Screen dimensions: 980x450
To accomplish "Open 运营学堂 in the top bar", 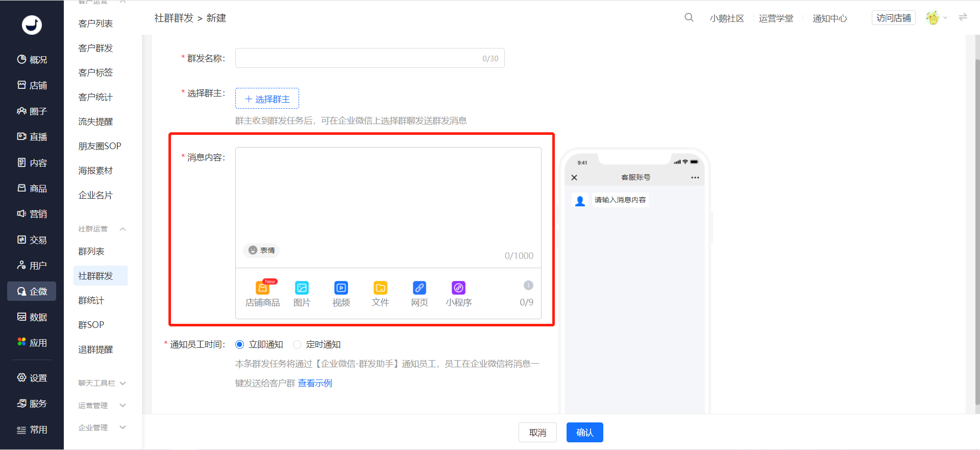I will [x=776, y=18].
